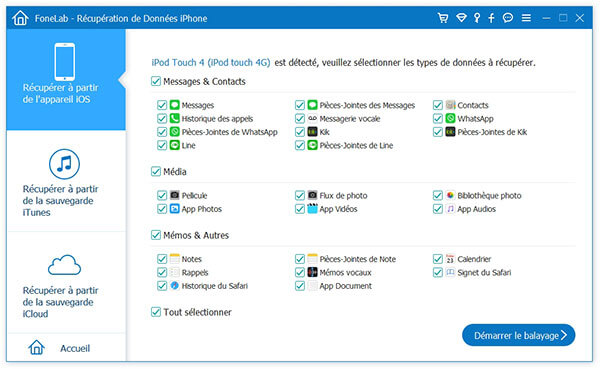Uncheck the Pièces-Jointes de Kik checkbox
This screenshot has height=369, width=600.
pyautogui.click(x=438, y=132)
